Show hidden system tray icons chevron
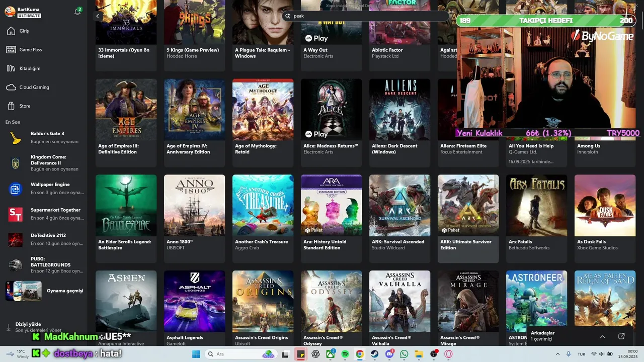This screenshot has width=644, height=362. pos(557,354)
